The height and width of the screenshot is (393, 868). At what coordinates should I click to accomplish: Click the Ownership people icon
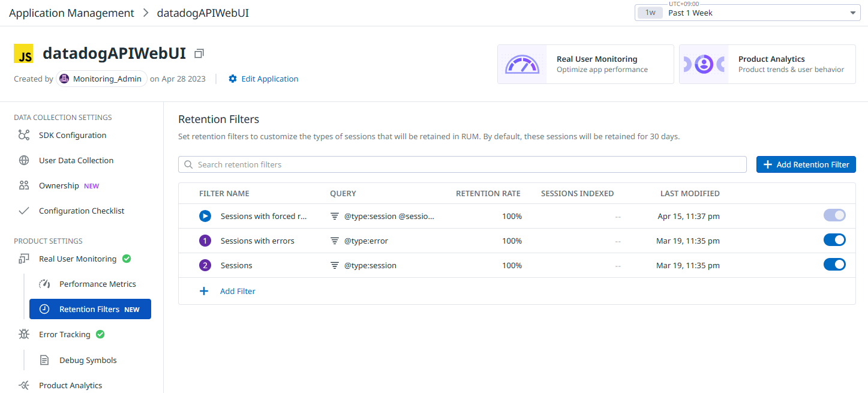click(24, 185)
